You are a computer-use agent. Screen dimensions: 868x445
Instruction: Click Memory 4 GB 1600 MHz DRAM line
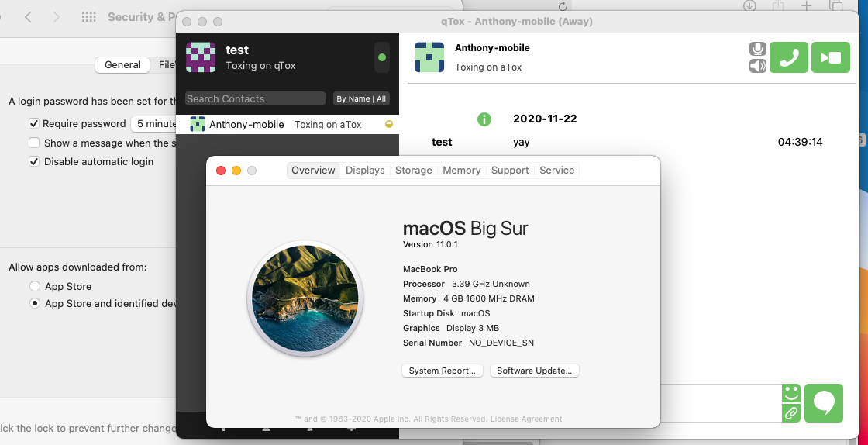pos(468,299)
